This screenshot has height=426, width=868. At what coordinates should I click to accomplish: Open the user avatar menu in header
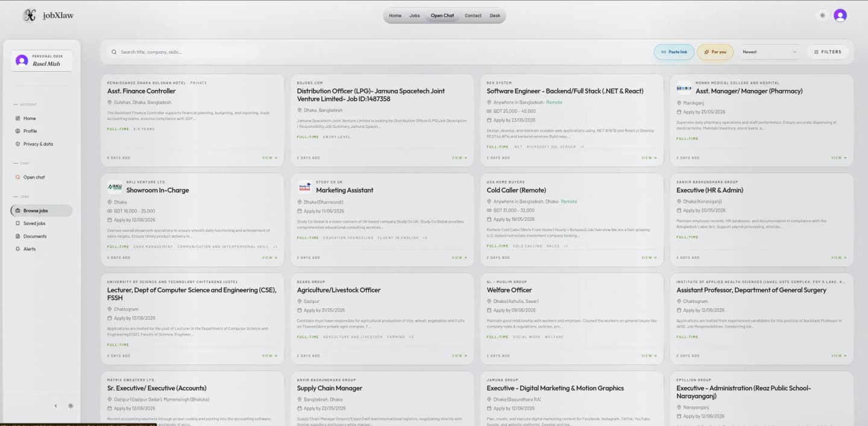(840, 16)
